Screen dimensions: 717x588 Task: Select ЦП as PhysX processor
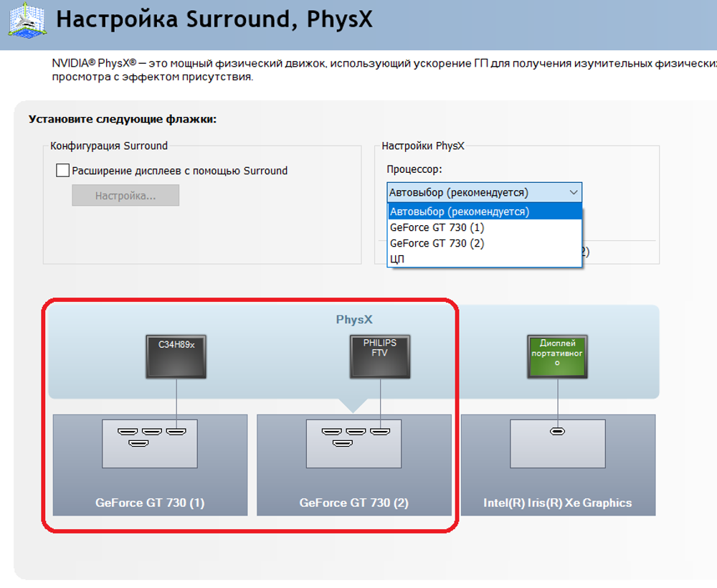[x=484, y=259]
